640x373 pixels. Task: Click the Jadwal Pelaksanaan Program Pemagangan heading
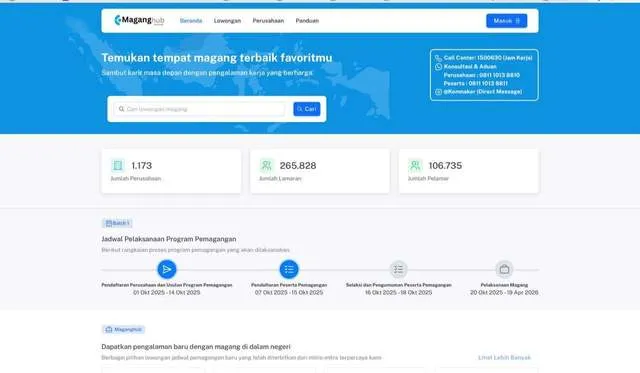click(x=169, y=239)
